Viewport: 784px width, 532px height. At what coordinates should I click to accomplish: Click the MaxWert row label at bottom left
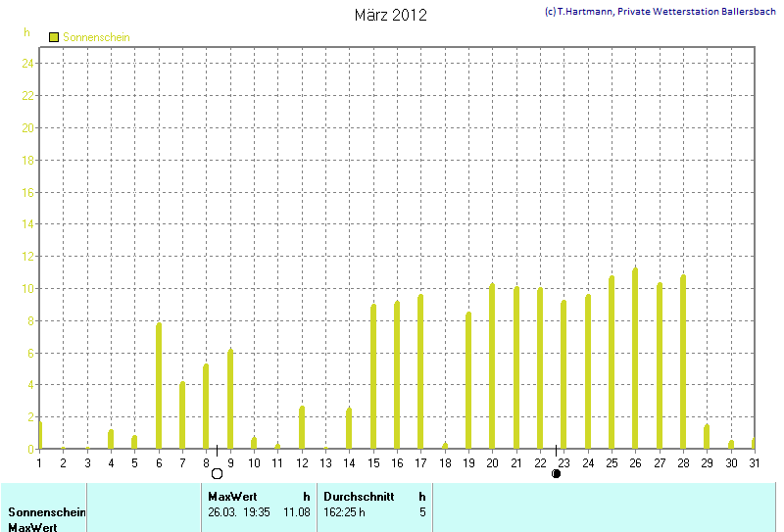[30, 527]
